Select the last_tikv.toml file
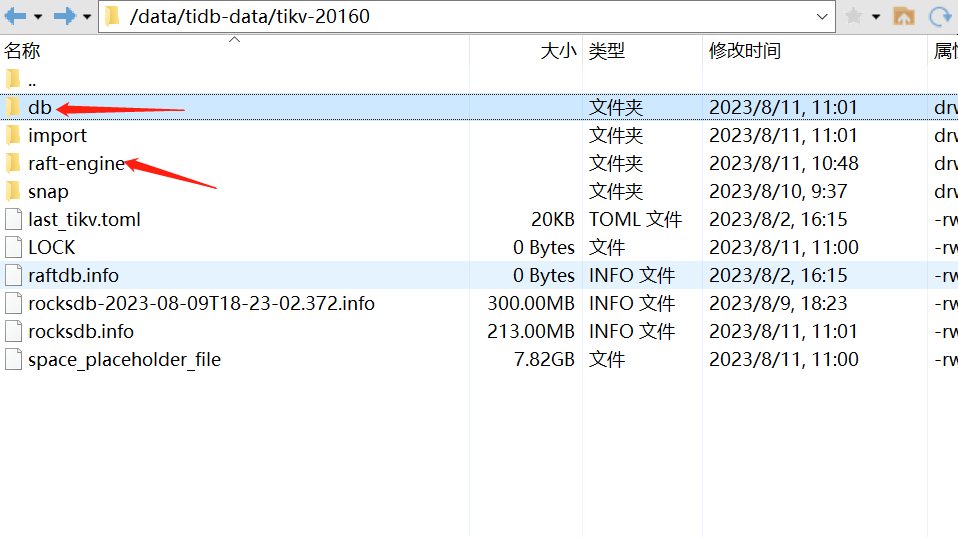Screen dimensions: 958x537 pyautogui.click(x=84, y=219)
